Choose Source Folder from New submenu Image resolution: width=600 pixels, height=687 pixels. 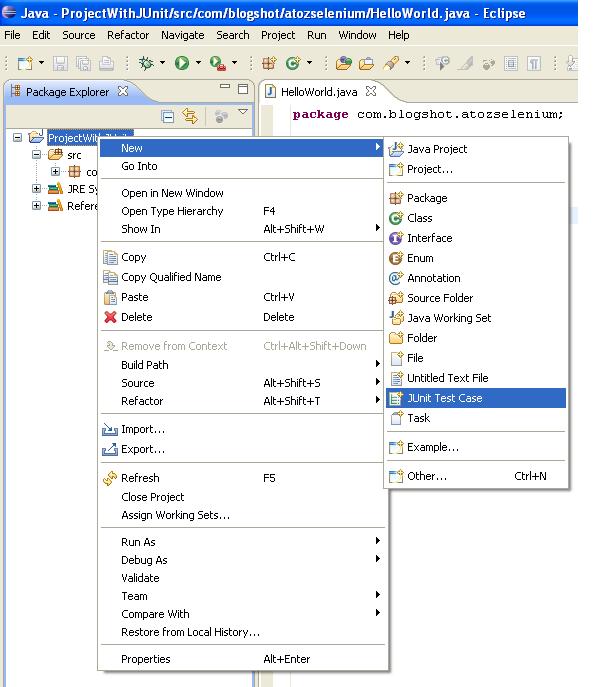(x=476, y=298)
